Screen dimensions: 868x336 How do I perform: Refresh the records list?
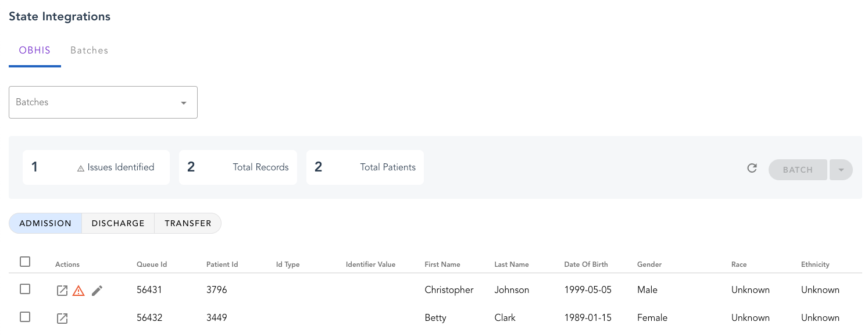pyautogui.click(x=752, y=169)
